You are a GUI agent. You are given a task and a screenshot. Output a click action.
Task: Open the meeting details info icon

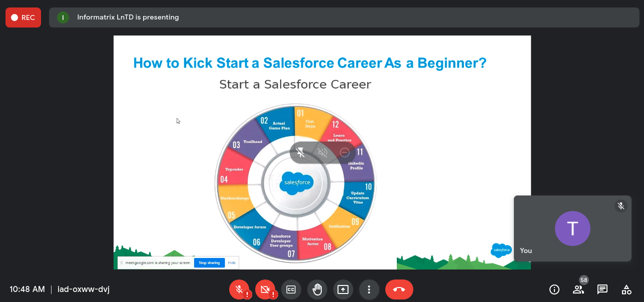coord(554,289)
